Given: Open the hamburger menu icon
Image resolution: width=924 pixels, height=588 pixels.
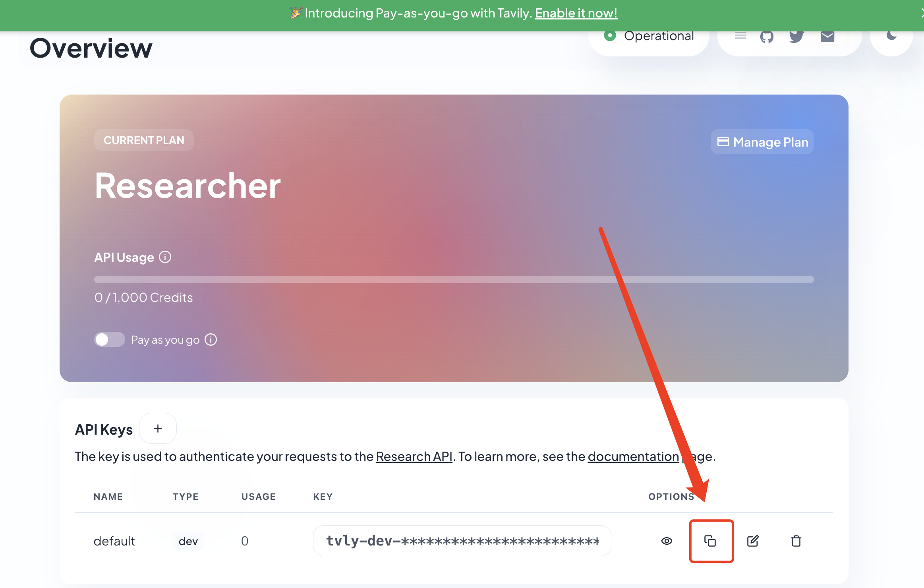Looking at the screenshot, I should (740, 36).
